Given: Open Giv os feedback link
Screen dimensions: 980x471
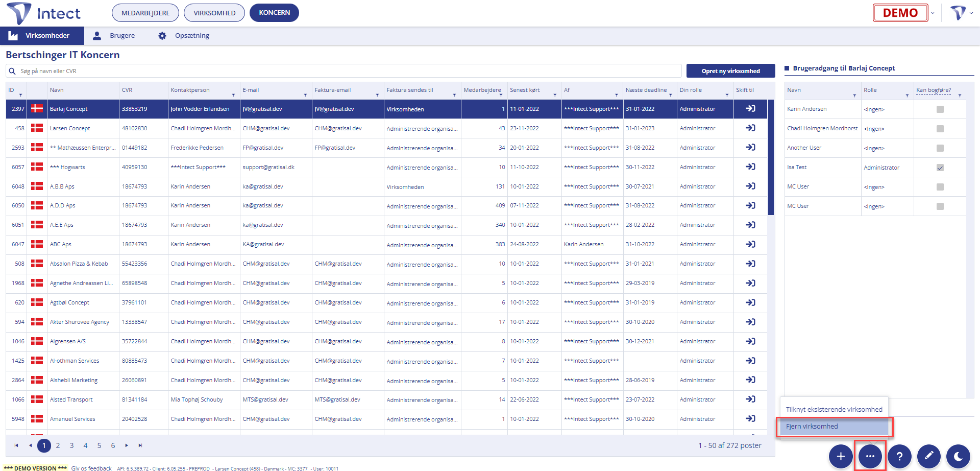Looking at the screenshot, I should click(91, 468).
